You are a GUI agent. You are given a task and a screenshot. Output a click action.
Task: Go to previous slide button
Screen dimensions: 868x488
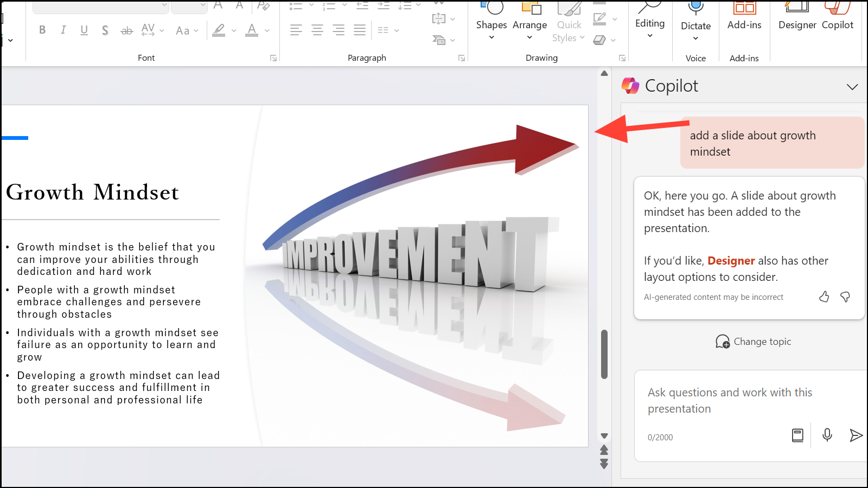pyautogui.click(x=604, y=450)
